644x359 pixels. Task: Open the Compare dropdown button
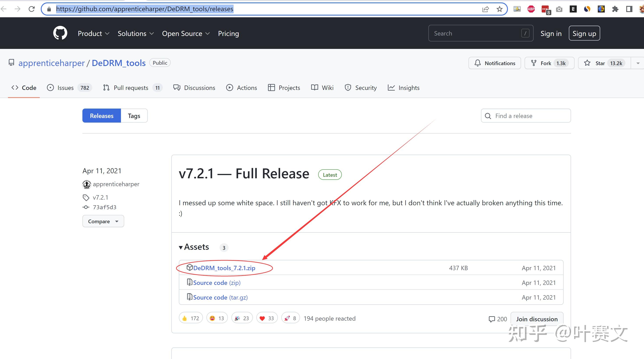tap(103, 221)
